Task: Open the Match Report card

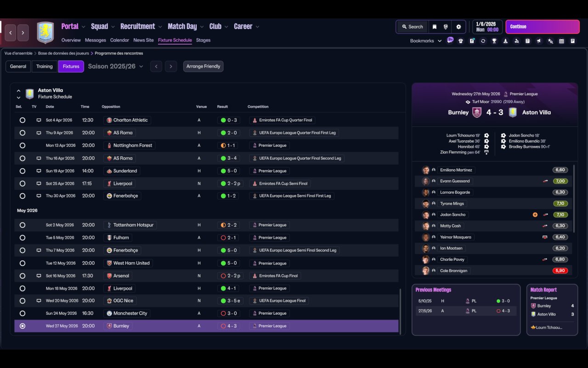Action: [552, 310]
